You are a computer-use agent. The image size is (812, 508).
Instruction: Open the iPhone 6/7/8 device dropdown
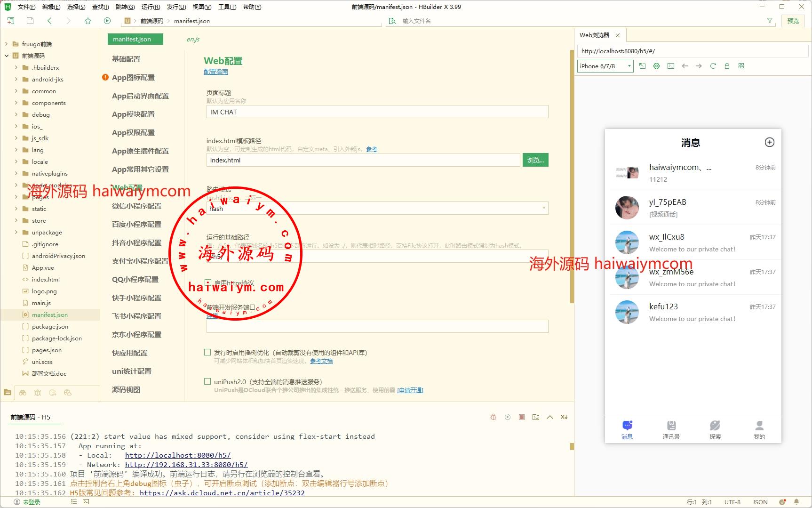[x=605, y=66]
